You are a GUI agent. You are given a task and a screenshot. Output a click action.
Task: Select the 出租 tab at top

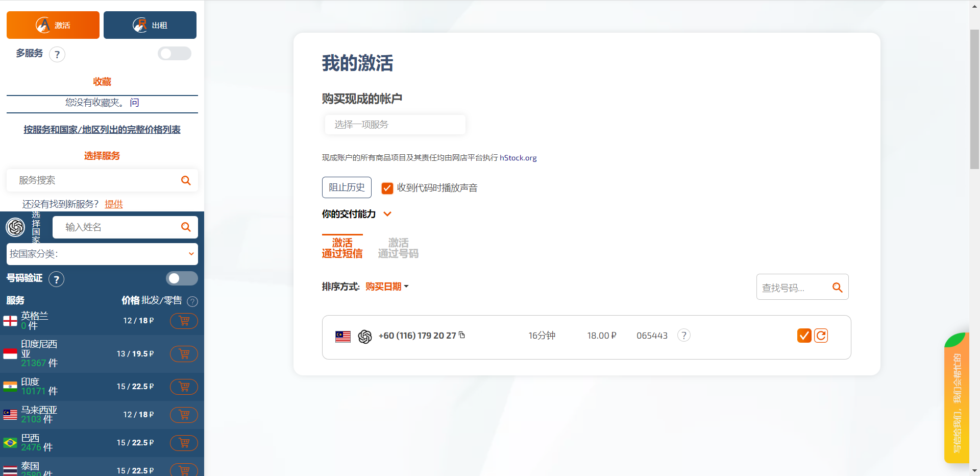pos(150,25)
